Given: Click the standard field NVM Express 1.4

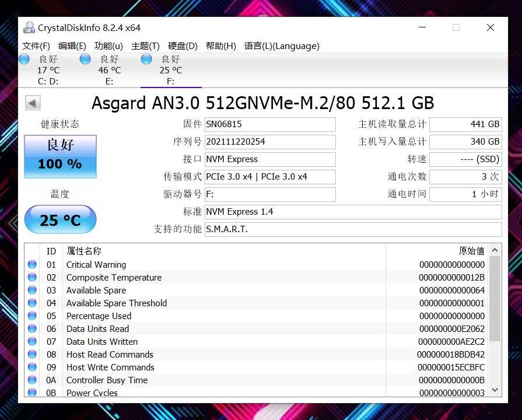Looking at the screenshot, I should coord(353,212).
